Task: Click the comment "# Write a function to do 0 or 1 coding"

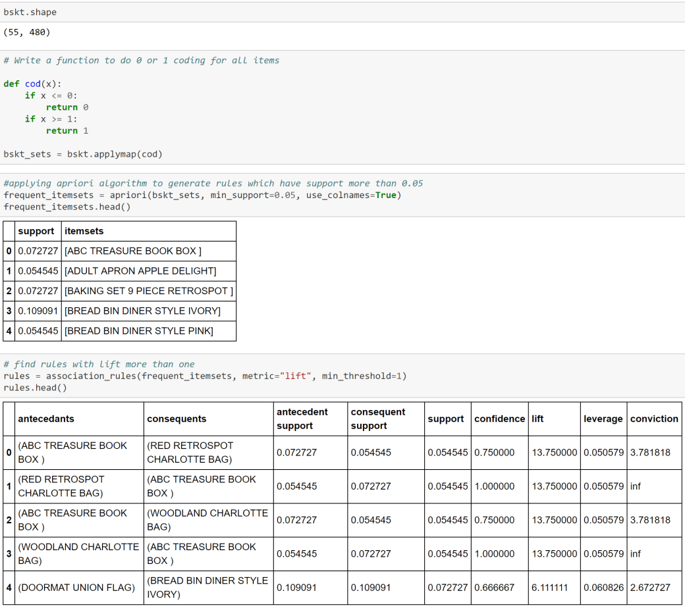Action: (x=141, y=61)
